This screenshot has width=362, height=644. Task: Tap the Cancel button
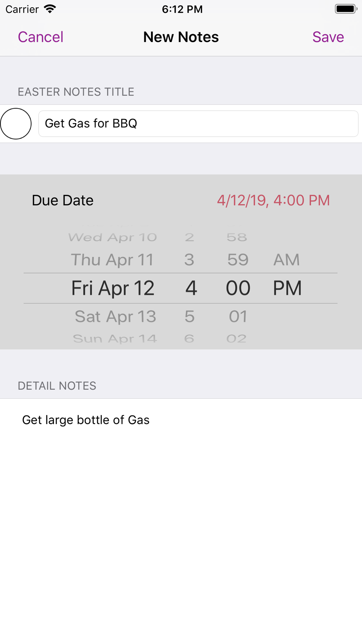(x=41, y=37)
